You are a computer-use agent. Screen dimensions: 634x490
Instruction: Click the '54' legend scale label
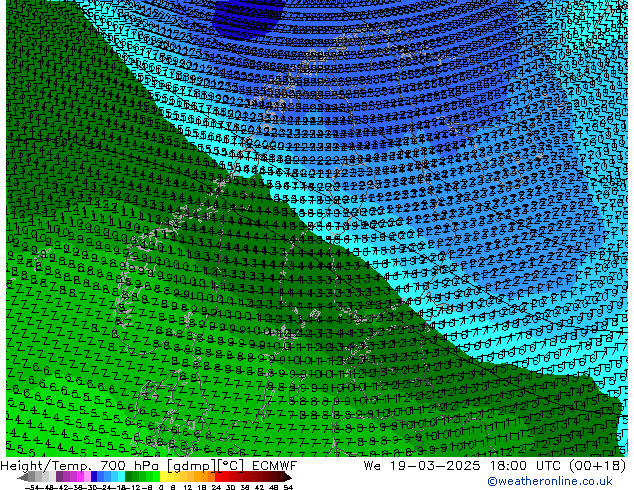pyautogui.click(x=288, y=488)
